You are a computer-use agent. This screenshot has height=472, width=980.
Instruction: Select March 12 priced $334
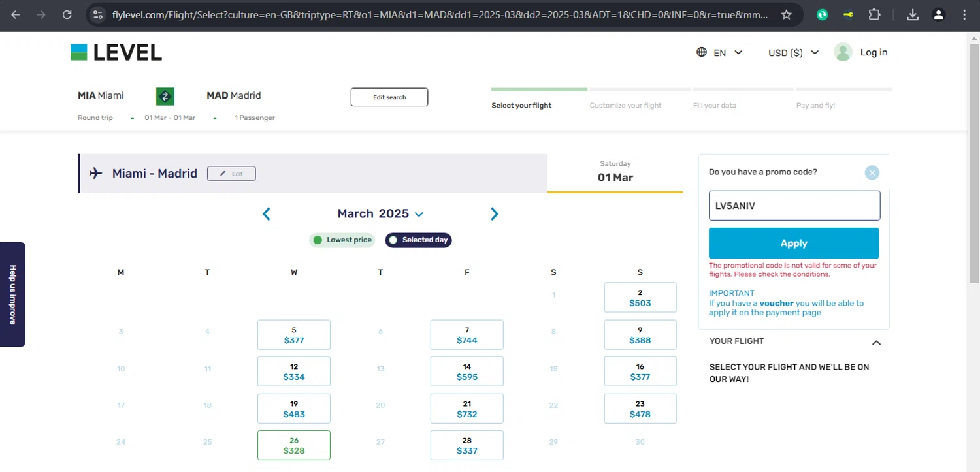(294, 371)
